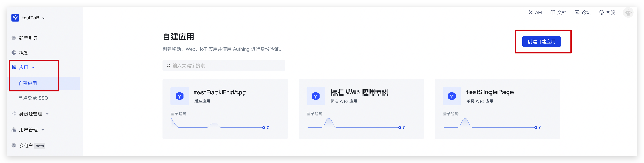Open 客服 headset support icon
Viewport: 644px width, 163px height.
click(601, 12)
